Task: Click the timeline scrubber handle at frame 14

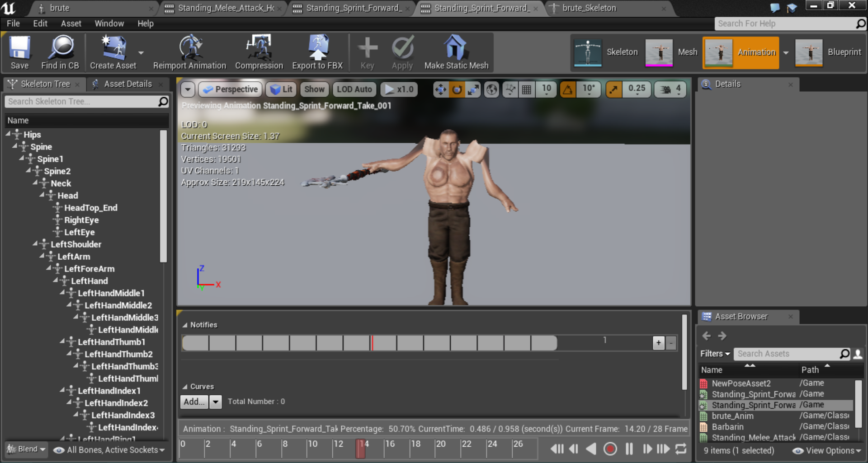Action: click(360, 449)
